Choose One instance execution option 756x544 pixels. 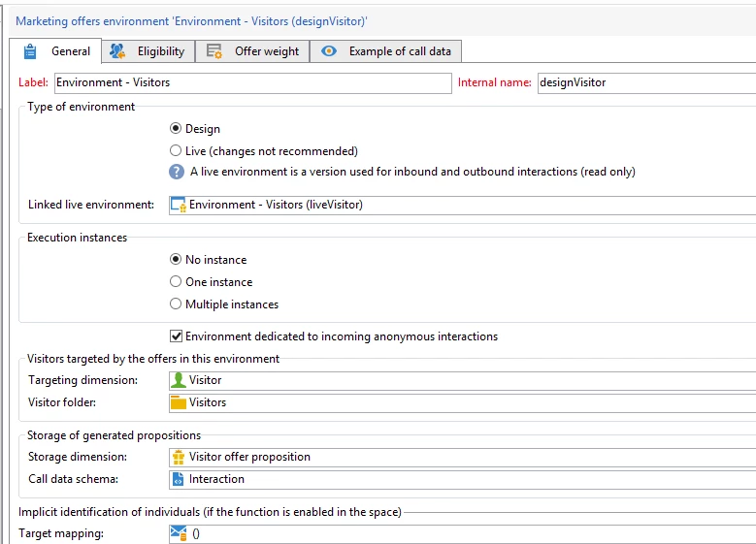point(176,281)
